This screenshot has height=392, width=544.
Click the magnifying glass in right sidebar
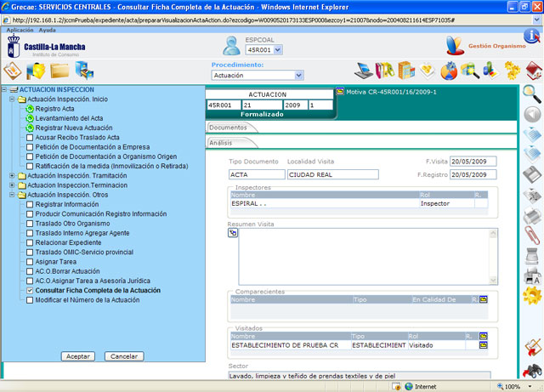tap(532, 94)
